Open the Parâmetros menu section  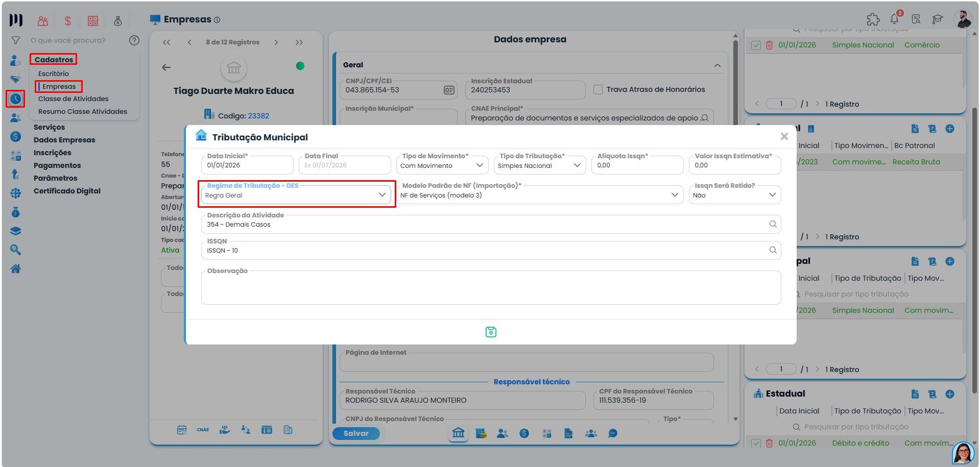coord(55,178)
